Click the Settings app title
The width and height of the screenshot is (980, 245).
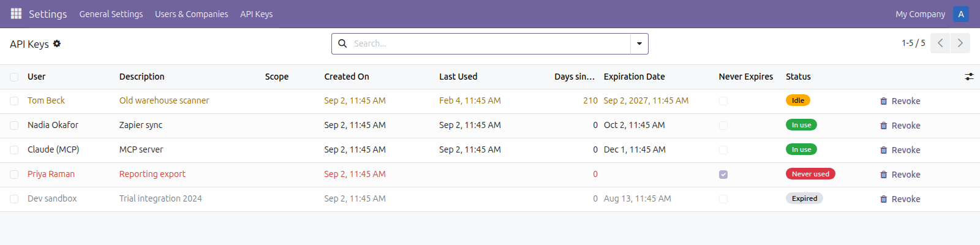48,14
